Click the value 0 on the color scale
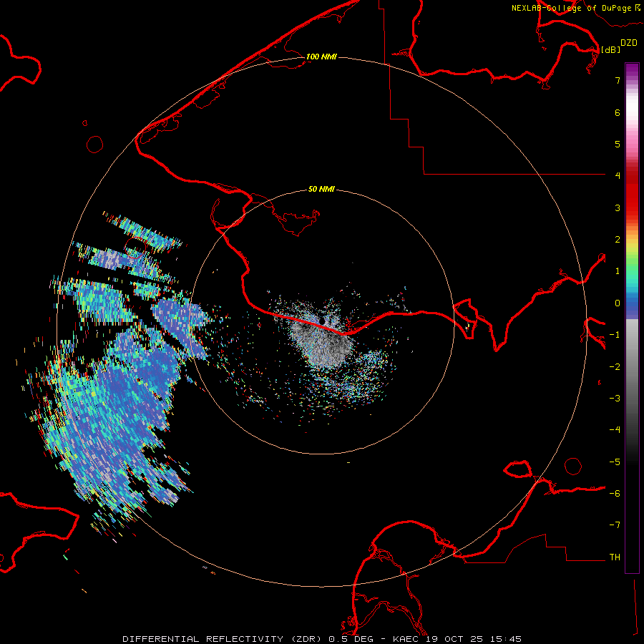Viewport: 644px width, 644px height. (x=618, y=303)
